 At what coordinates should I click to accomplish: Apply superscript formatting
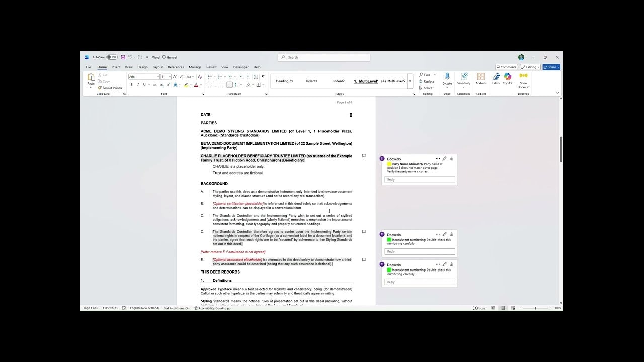coord(168,85)
